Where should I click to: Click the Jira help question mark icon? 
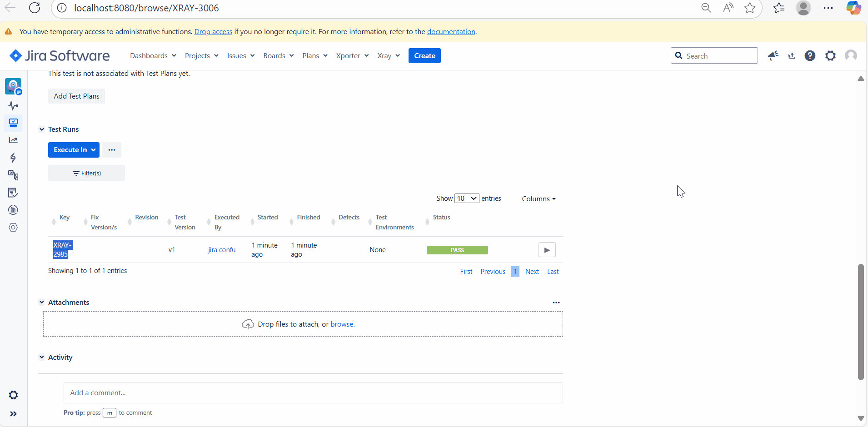click(810, 56)
